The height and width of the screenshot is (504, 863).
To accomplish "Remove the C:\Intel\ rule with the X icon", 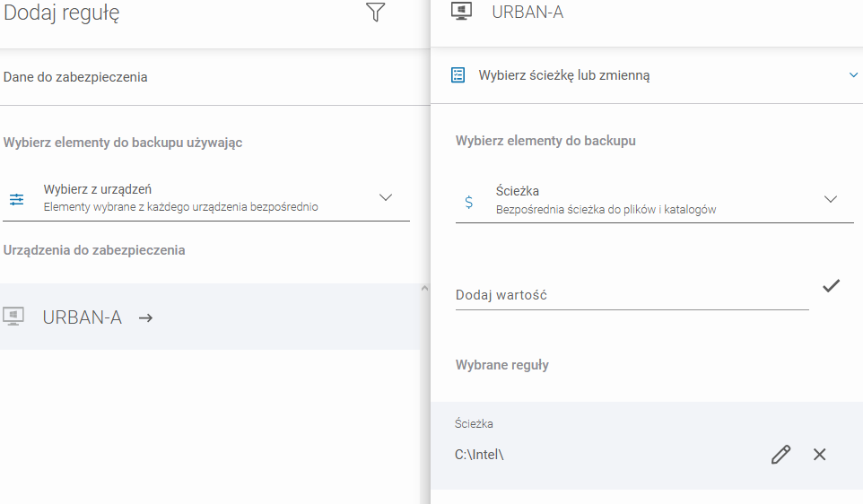I will pos(819,455).
